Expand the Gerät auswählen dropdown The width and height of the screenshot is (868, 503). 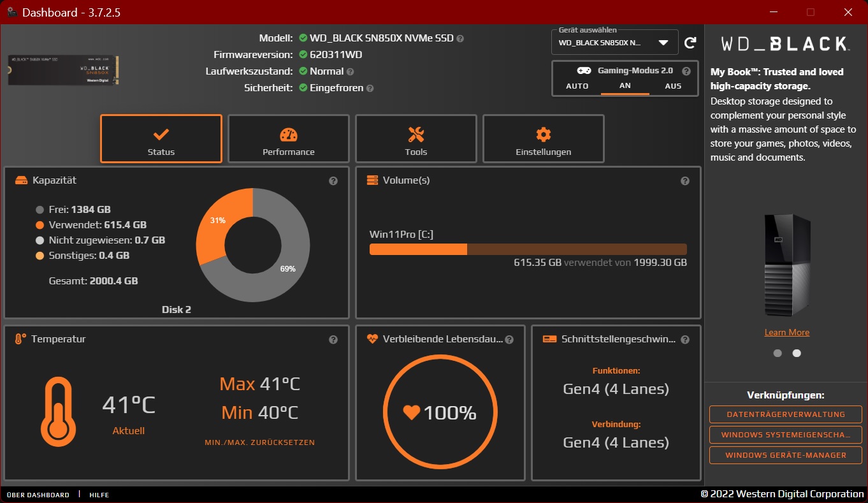pyautogui.click(x=615, y=43)
